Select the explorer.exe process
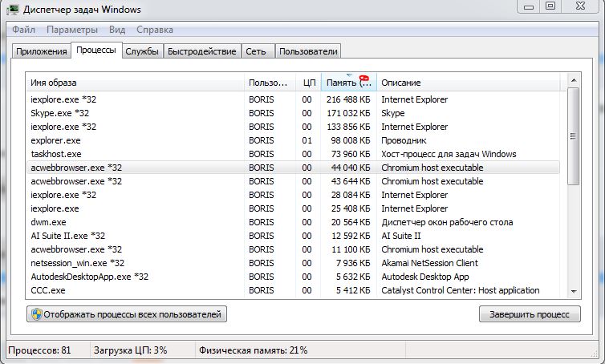 tap(293, 140)
